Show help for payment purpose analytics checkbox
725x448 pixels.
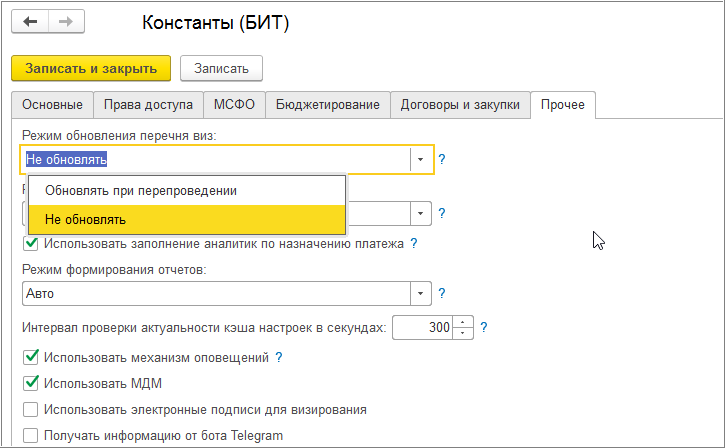(413, 243)
